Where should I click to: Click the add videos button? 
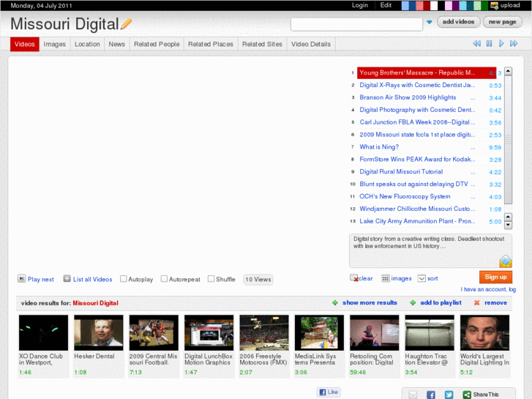click(x=458, y=22)
